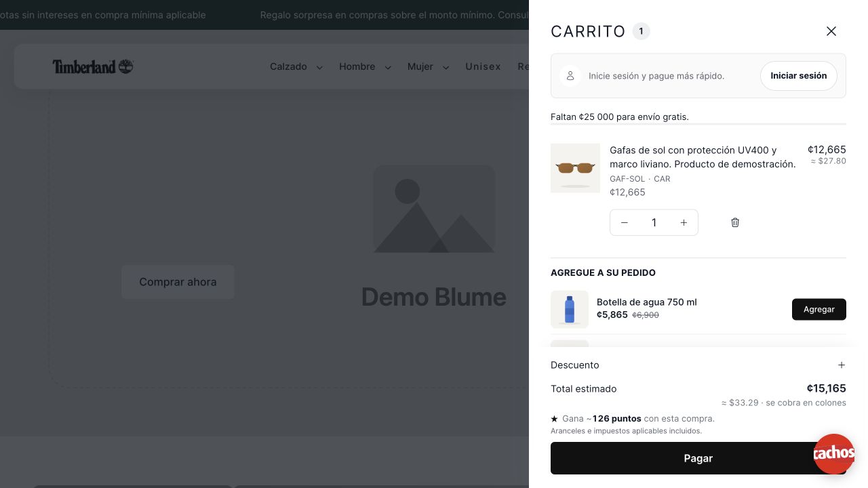Click the user profile icon beside login prompt
Viewport: 868px width, 488px height.
click(570, 76)
